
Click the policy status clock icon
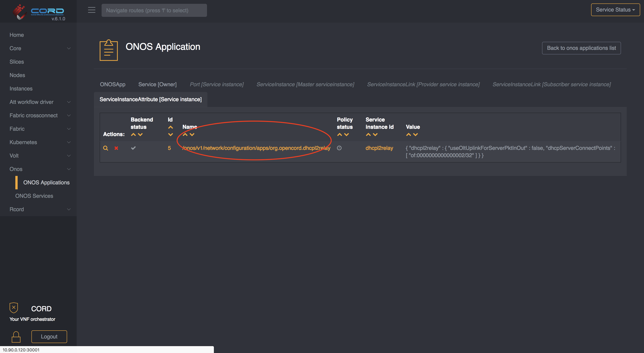[x=339, y=148]
